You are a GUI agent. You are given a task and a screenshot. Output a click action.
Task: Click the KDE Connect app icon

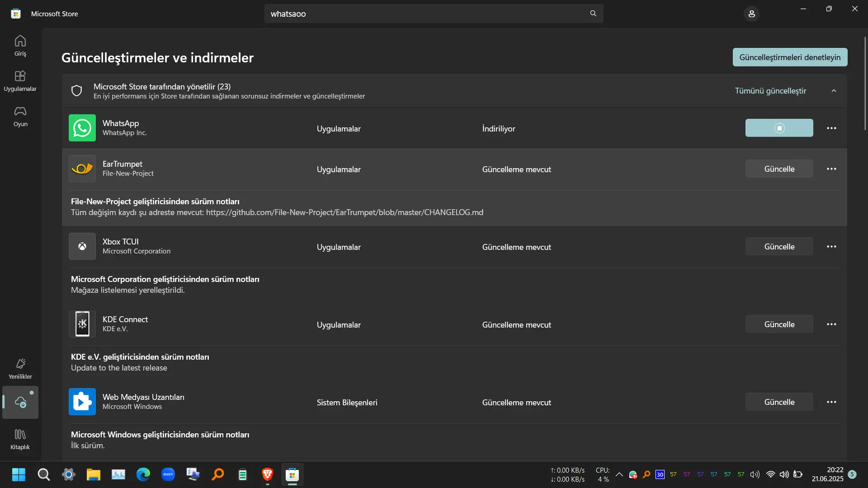pyautogui.click(x=82, y=324)
